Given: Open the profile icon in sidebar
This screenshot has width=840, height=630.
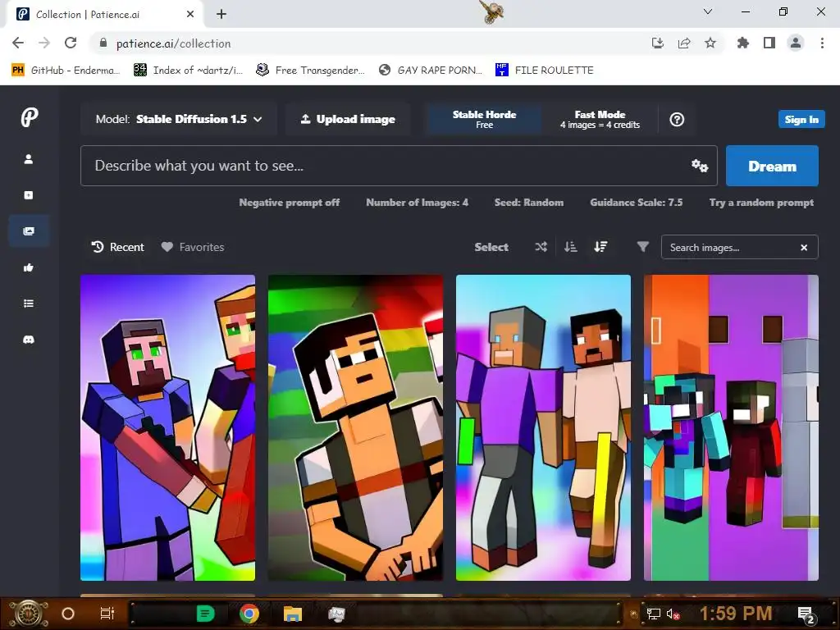Looking at the screenshot, I should (x=29, y=159).
